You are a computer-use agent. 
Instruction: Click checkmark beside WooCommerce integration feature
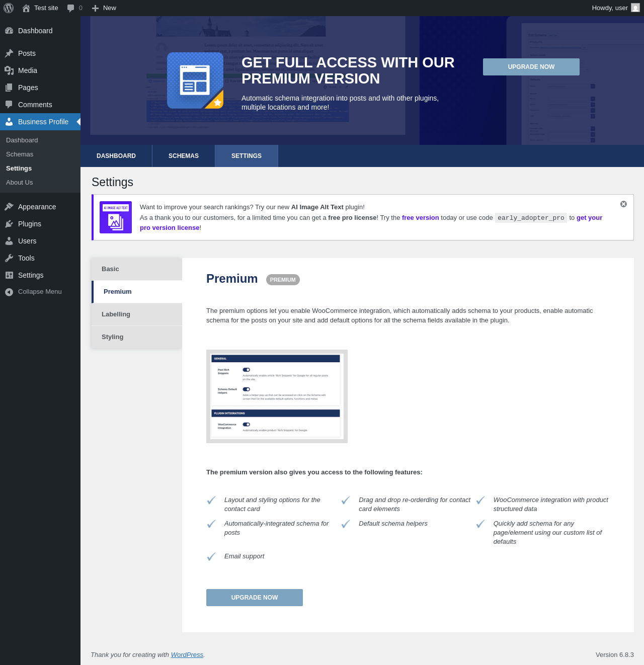tap(480, 500)
